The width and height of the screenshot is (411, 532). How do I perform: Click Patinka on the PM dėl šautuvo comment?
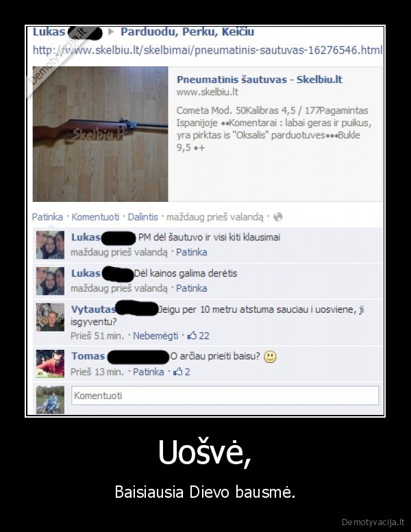point(191,252)
